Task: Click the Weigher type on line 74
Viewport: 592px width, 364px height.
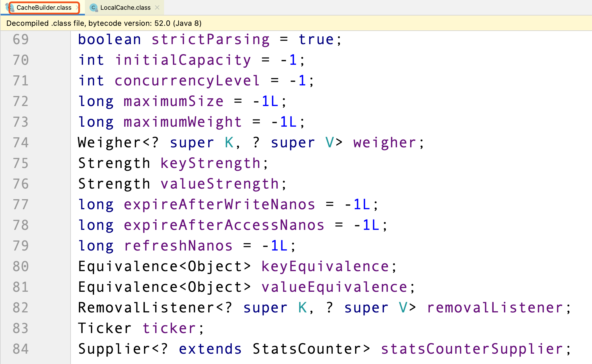Action: tap(109, 143)
